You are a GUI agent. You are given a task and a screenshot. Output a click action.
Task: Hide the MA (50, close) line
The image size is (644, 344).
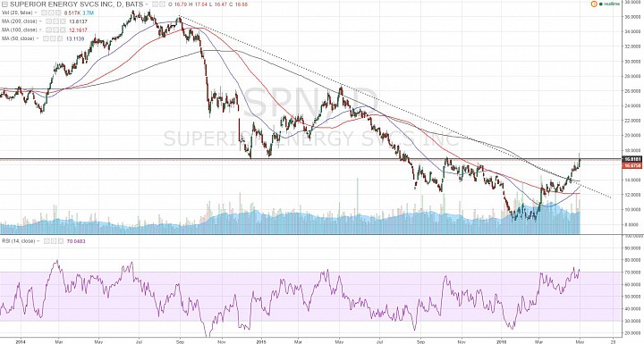click(46, 38)
